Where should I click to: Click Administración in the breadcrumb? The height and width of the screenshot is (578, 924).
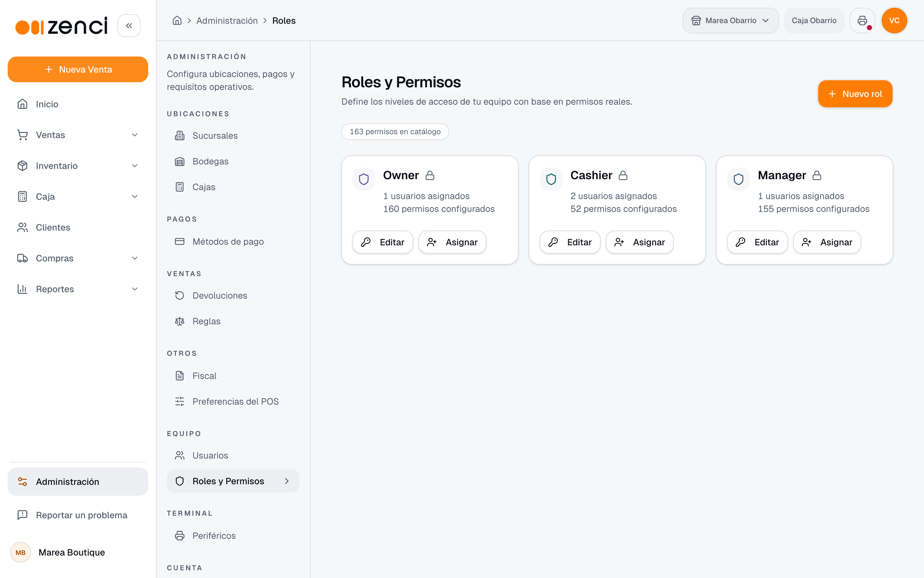click(227, 21)
